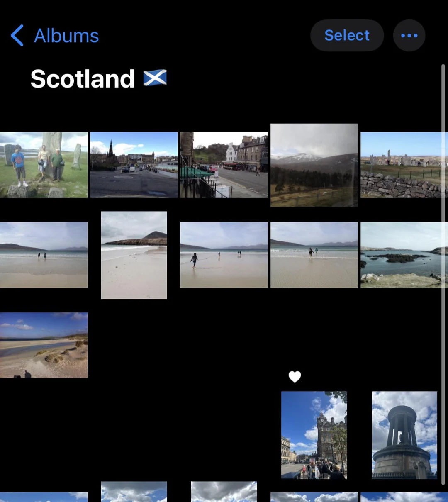Tap the Select button

tap(347, 36)
